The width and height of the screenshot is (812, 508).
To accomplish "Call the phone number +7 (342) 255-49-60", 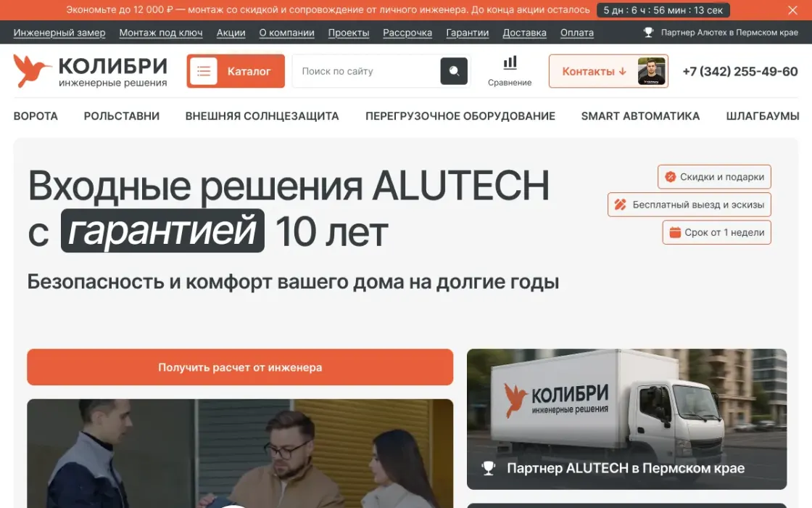I will pyautogui.click(x=740, y=71).
